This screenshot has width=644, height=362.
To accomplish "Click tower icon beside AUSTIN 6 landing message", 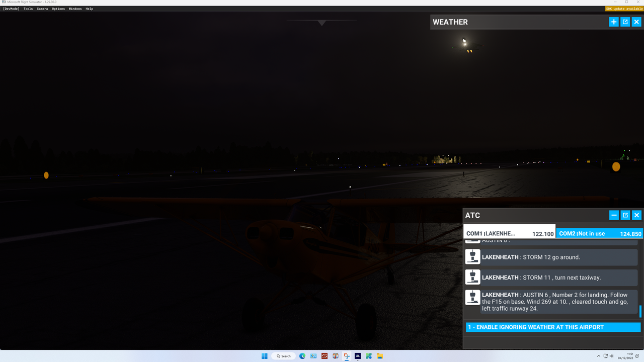I will [x=472, y=297].
